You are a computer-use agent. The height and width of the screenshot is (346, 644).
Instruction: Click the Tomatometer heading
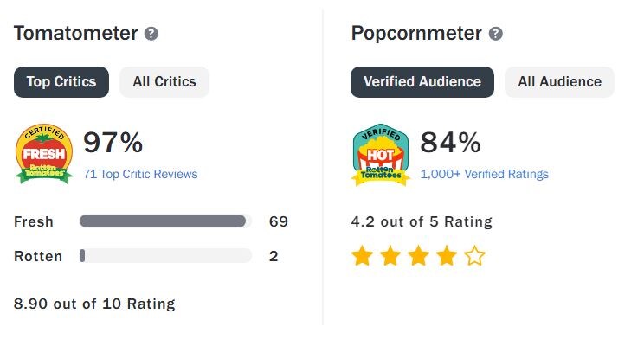coord(76,34)
